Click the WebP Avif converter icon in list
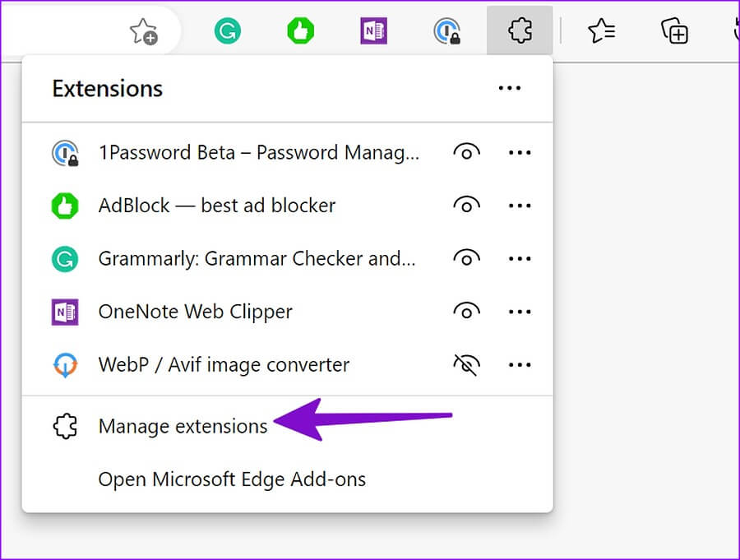The width and height of the screenshot is (740, 560). (x=65, y=365)
